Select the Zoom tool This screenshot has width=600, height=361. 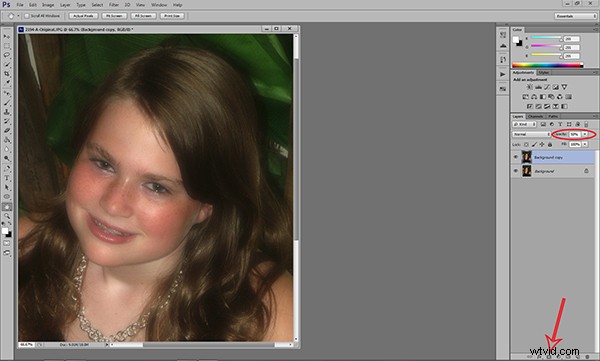(7, 216)
